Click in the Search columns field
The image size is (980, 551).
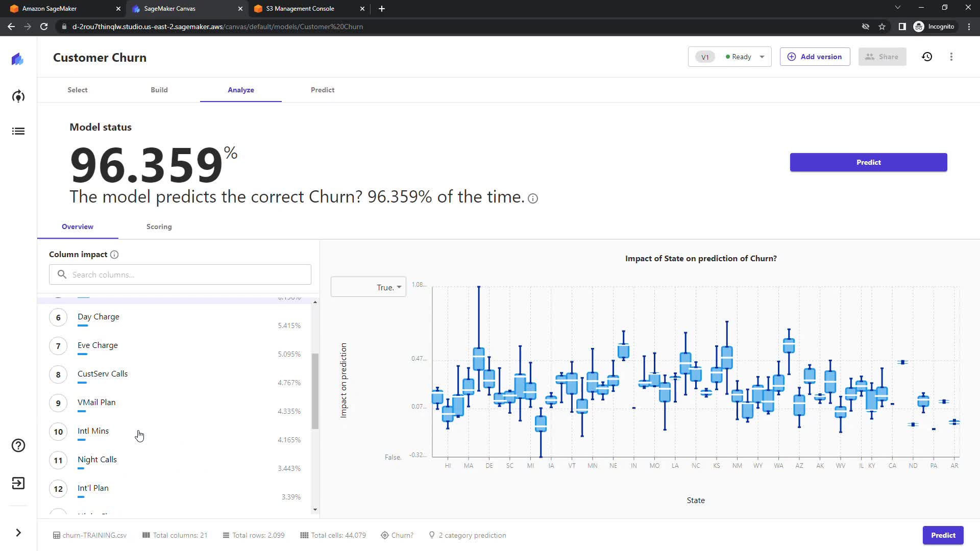tap(180, 274)
